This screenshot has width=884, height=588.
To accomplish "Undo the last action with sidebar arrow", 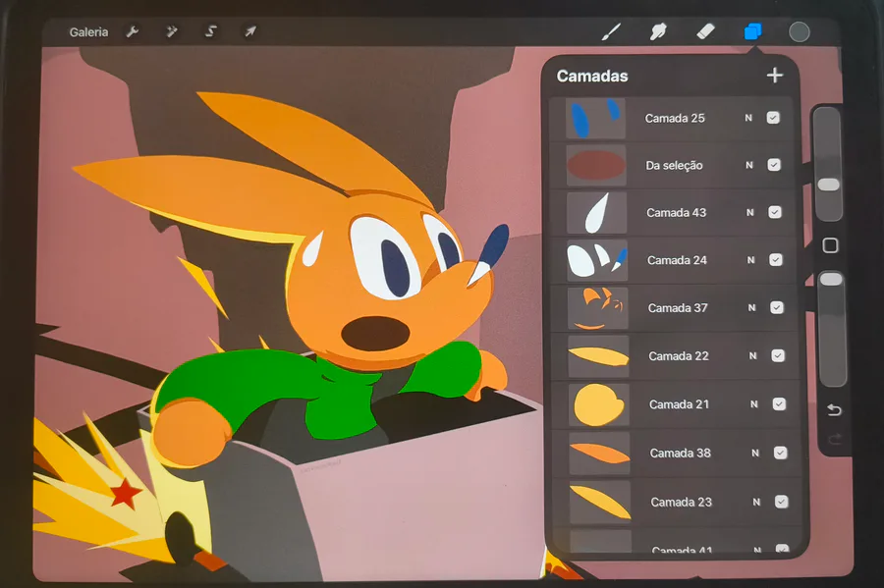I will click(x=834, y=409).
